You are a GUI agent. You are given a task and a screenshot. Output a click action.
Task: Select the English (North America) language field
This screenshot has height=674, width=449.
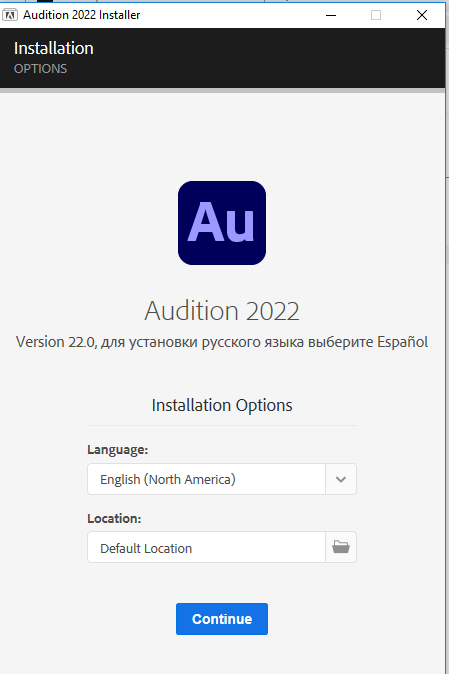(206, 479)
